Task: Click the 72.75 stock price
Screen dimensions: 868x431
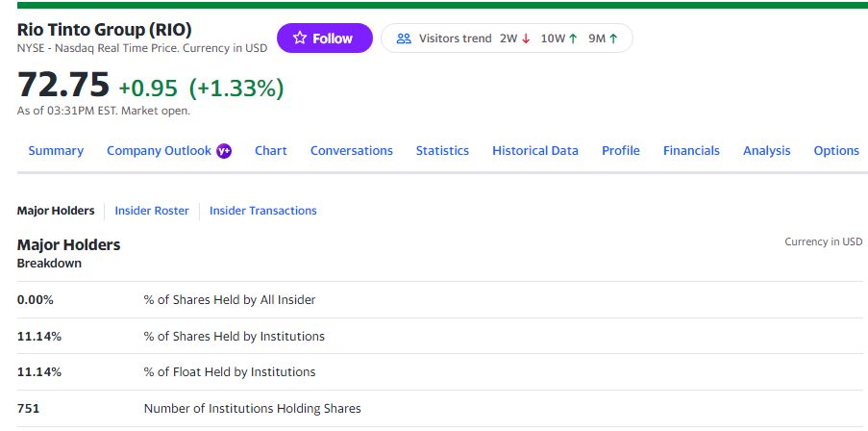Action: point(63,86)
